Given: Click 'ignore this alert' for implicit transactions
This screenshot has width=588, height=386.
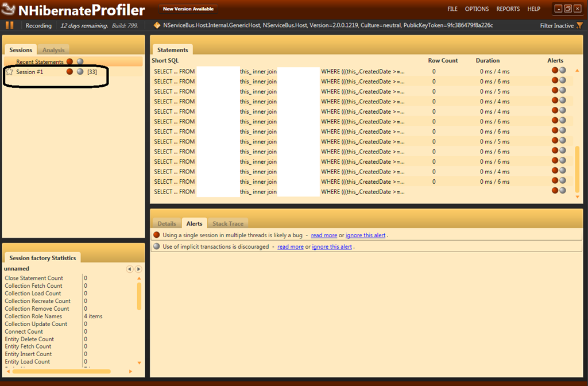Looking at the screenshot, I should (332, 247).
